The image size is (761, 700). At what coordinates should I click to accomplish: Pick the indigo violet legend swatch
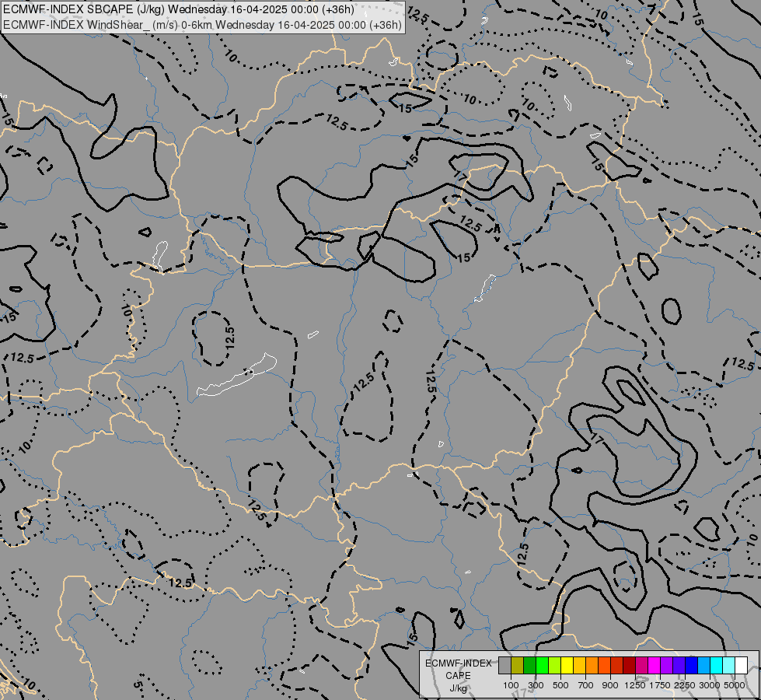click(679, 666)
